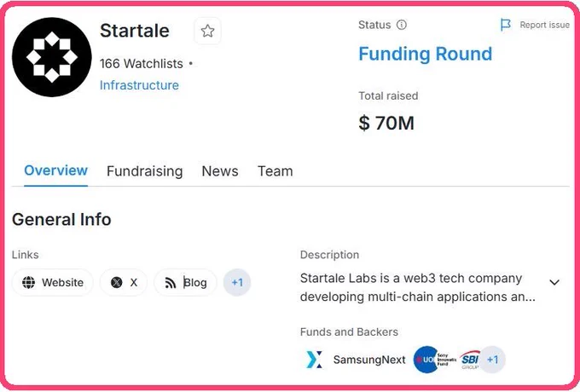This screenshot has height=392, width=580.
Task: Show more backers via +1 badge
Action: [492, 360]
